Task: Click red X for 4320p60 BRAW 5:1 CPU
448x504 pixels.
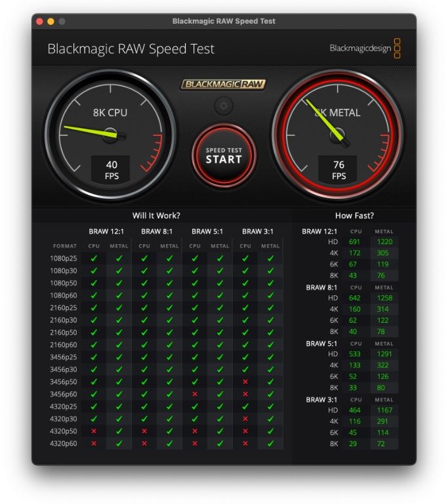Action: 195,444
